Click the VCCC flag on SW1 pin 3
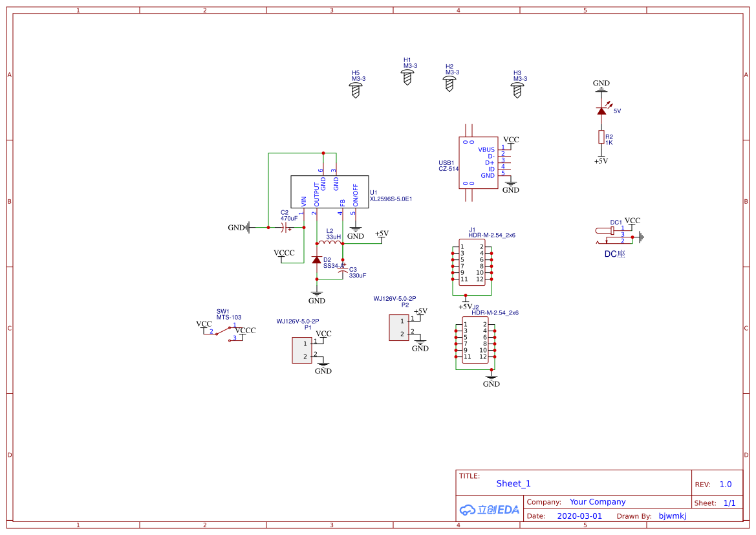This screenshot has width=756, height=535. [x=245, y=332]
